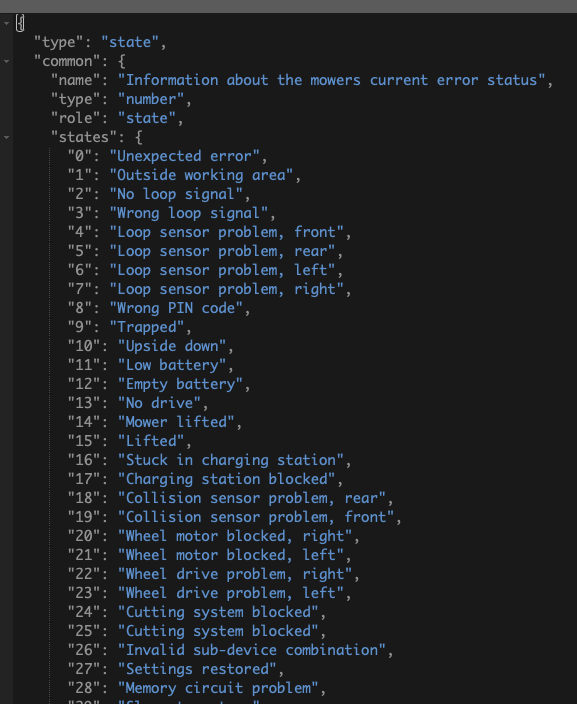Click the "Information about the mowers current error status" string
This screenshot has height=704, width=577.
click(x=331, y=80)
